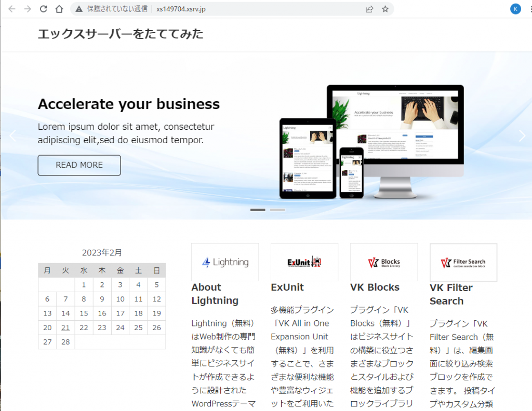The height and width of the screenshot is (411, 532).
Task: Reload the current page
Action: pos(44,9)
